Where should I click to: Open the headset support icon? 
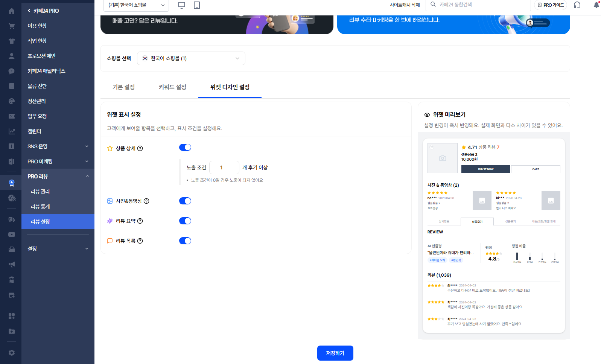(x=577, y=5)
